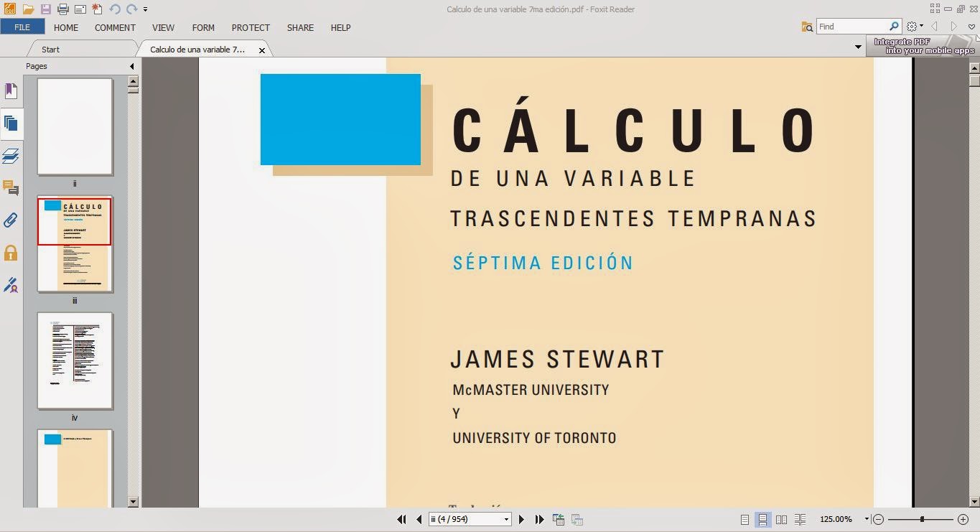The image size is (980, 532).
Task: Go to the next view
Action: point(577,519)
